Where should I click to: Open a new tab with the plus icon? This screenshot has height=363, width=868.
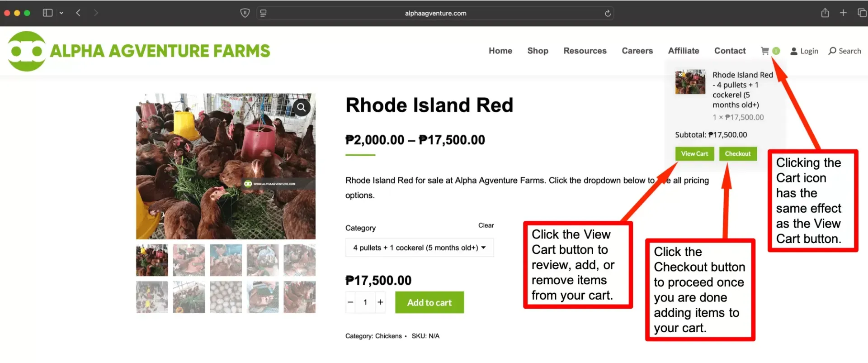click(843, 13)
